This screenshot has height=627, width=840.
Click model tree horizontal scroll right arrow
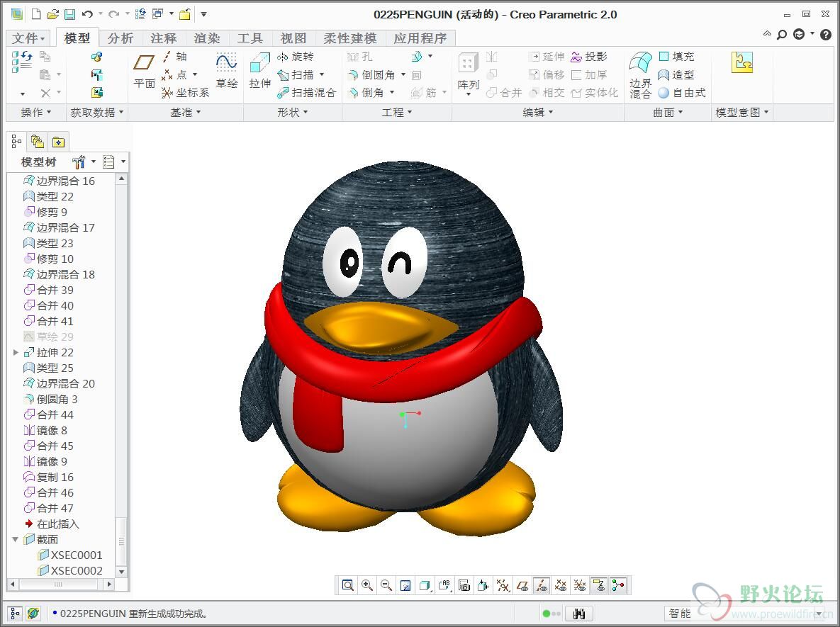click(109, 584)
